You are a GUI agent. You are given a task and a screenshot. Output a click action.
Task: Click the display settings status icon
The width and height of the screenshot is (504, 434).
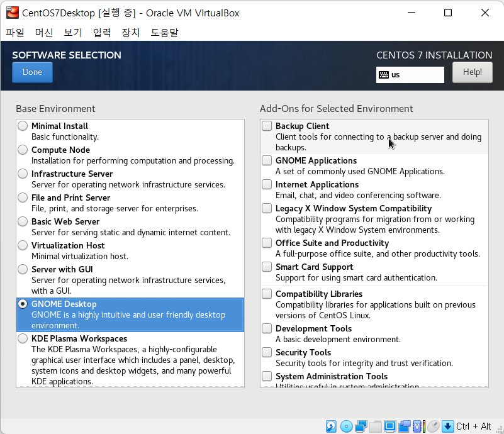pyautogui.click(x=390, y=426)
